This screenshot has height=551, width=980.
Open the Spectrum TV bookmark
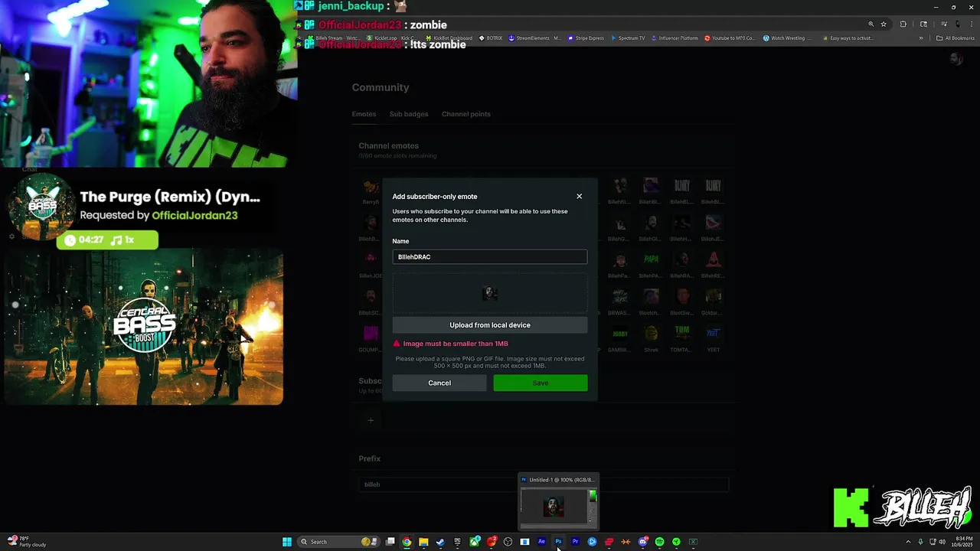click(x=628, y=38)
